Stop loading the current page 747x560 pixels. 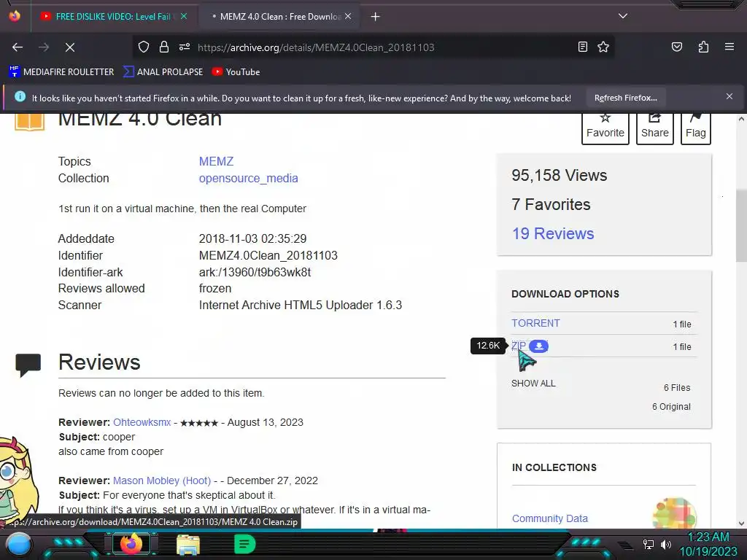point(69,47)
